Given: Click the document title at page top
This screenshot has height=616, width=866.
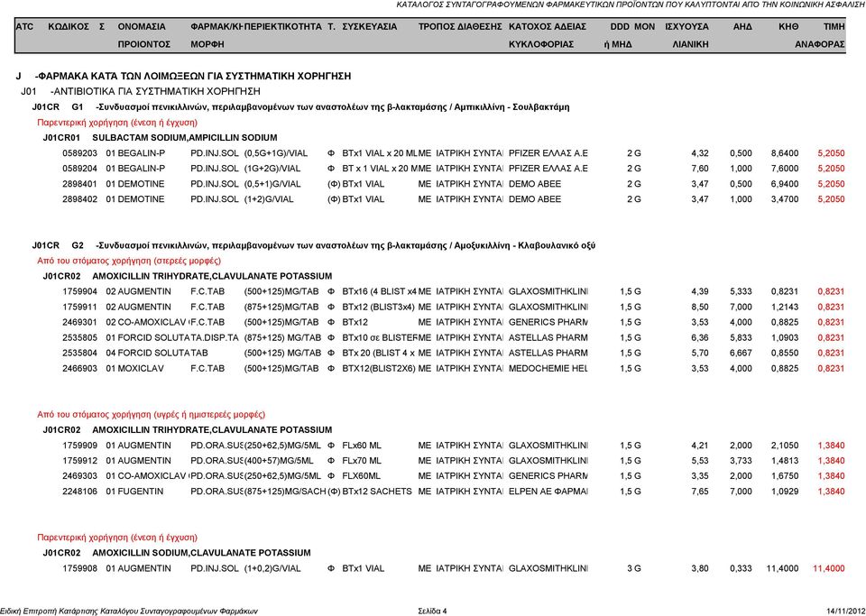Looking at the screenshot, I should click(x=631, y=5).
